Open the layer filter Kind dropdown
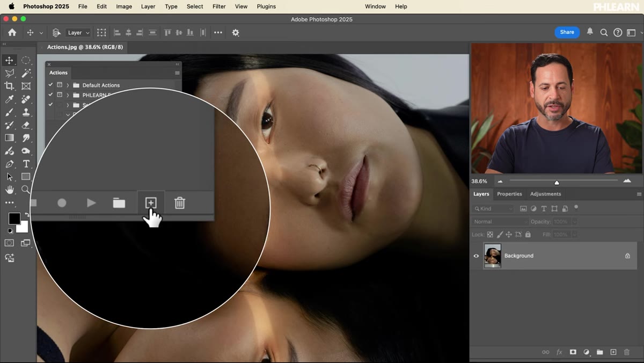The width and height of the screenshot is (644, 363). point(493,208)
